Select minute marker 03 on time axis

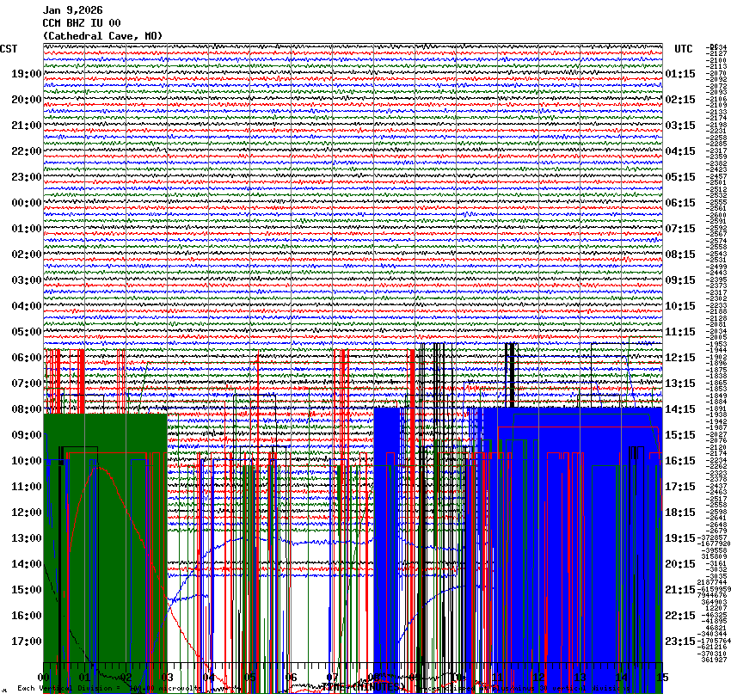(167, 678)
